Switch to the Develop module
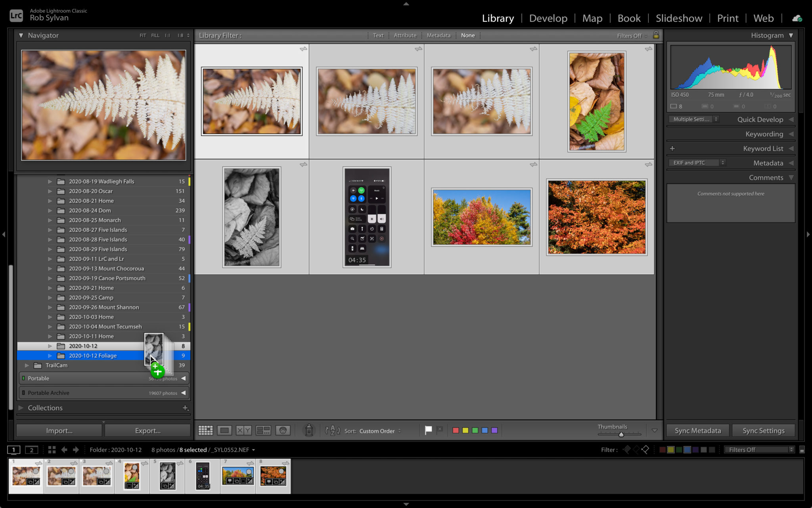The image size is (812, 508). pos(548,18)
